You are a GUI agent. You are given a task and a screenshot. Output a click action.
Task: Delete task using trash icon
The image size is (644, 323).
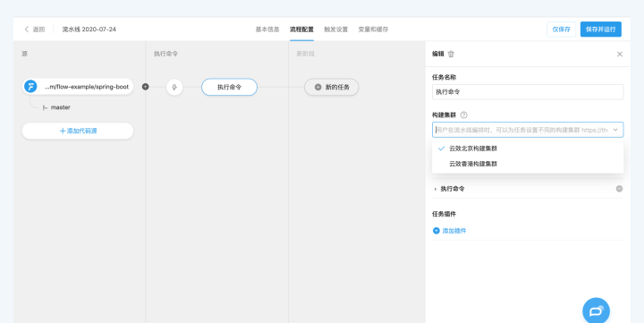point(451,54)
